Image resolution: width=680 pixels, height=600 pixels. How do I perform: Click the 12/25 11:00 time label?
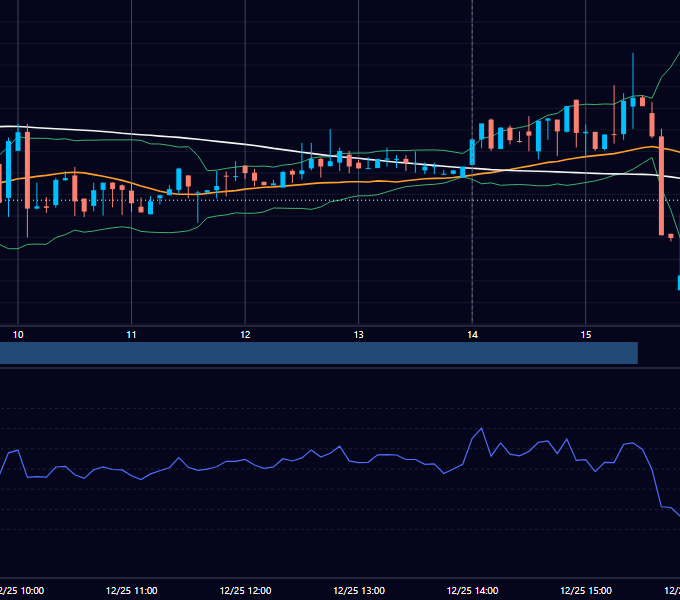131,590
